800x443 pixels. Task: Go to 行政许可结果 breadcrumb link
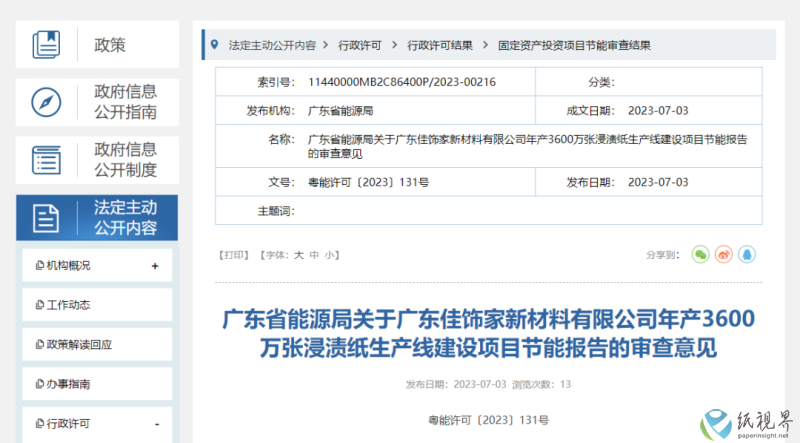[440, 45]
